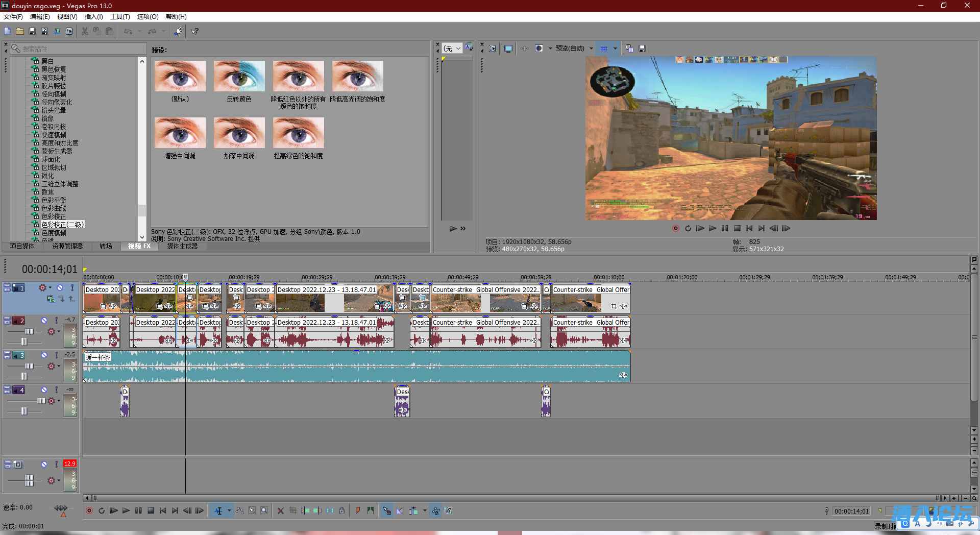The height and width of the screenshot is (535, 980).
Task: Switch to the 媒体生成器 tab
Action: (x=182, y=246)
